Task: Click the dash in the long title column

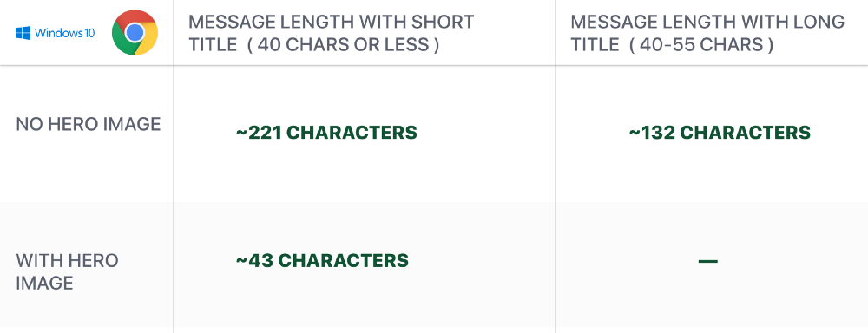Action: [708, 260]
